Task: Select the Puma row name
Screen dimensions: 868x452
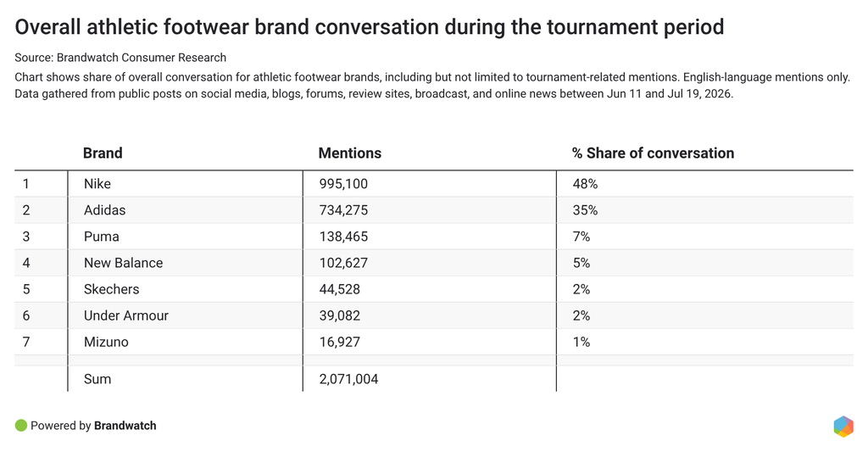Action: coord(102,237)
